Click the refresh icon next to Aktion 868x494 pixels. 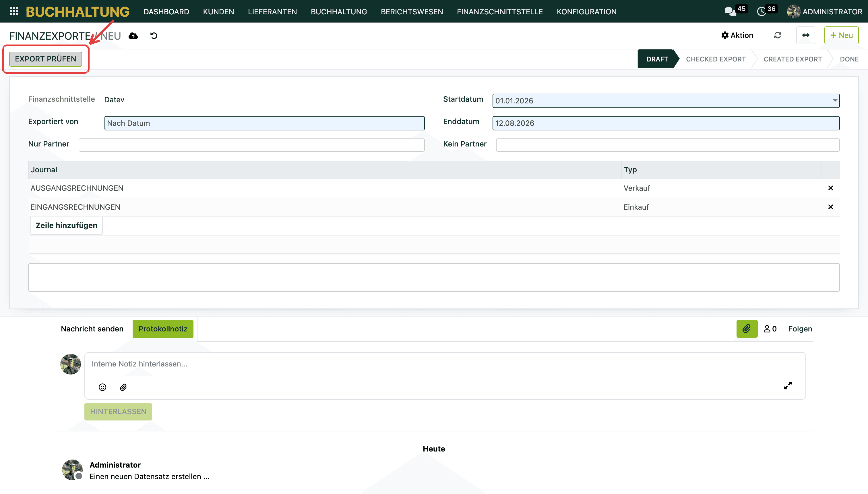click(x=778, y=35)
